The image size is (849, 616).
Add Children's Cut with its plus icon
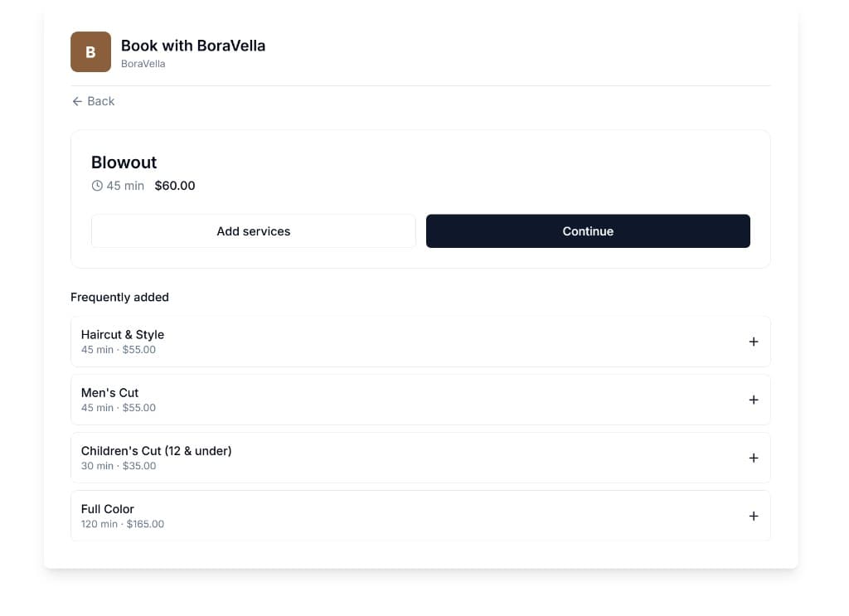(x=754, y=458)
